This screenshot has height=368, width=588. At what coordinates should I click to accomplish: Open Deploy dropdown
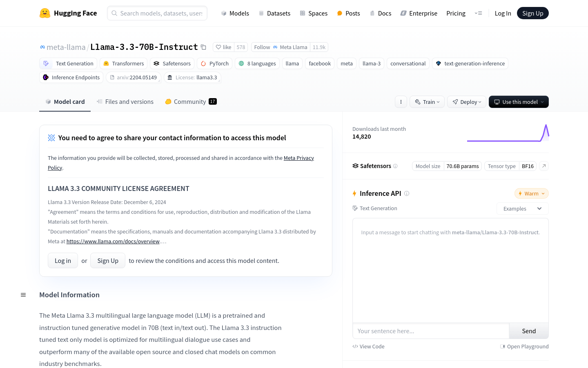tap(467, 102)
